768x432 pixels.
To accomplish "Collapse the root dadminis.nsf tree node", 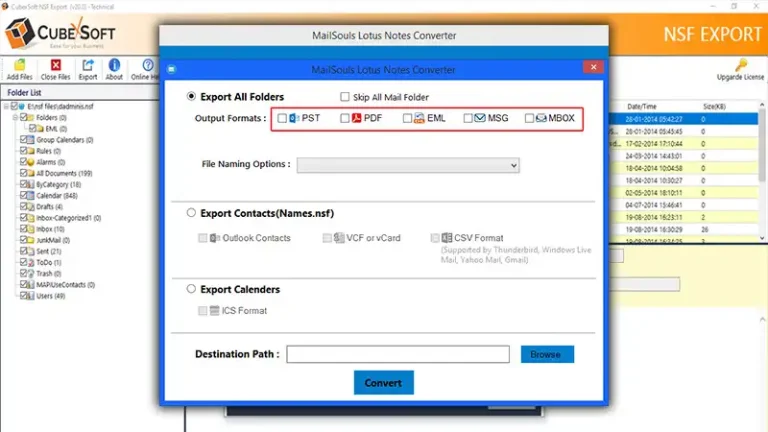I will click(6, 106).
